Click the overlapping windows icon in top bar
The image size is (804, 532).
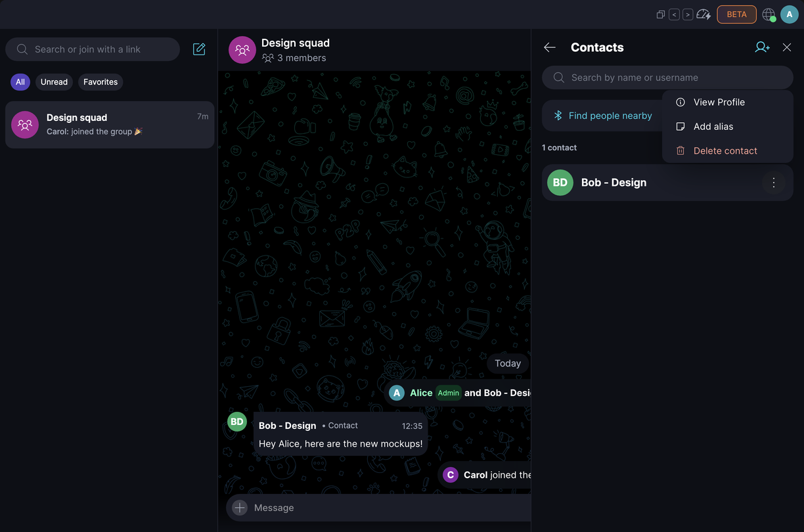point(661,14)
